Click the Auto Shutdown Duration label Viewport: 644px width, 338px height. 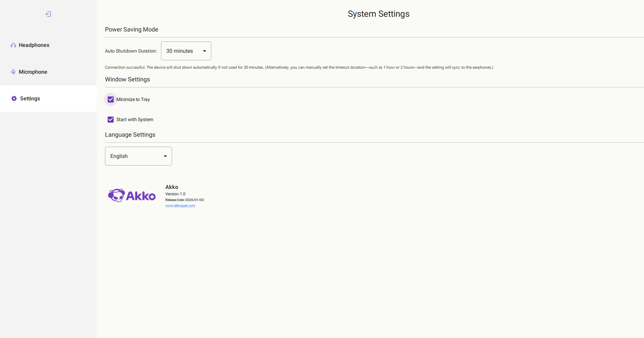(131, 51)
